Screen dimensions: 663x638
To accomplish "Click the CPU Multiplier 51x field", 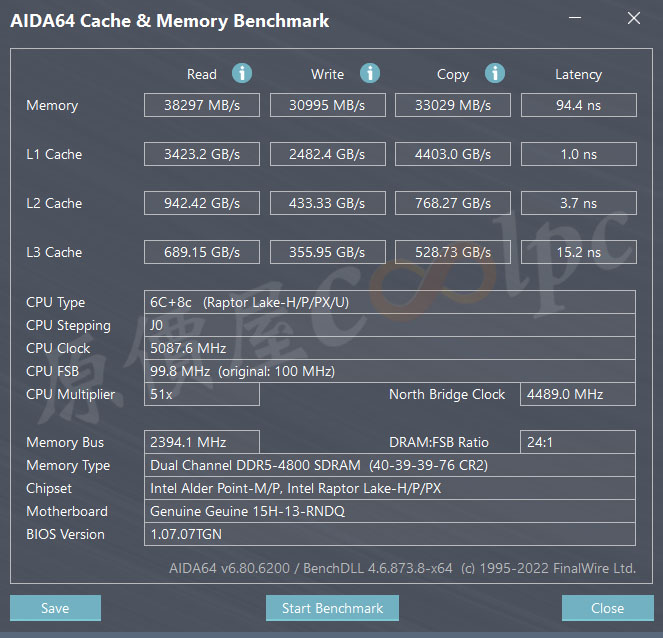I will [202, 394].
